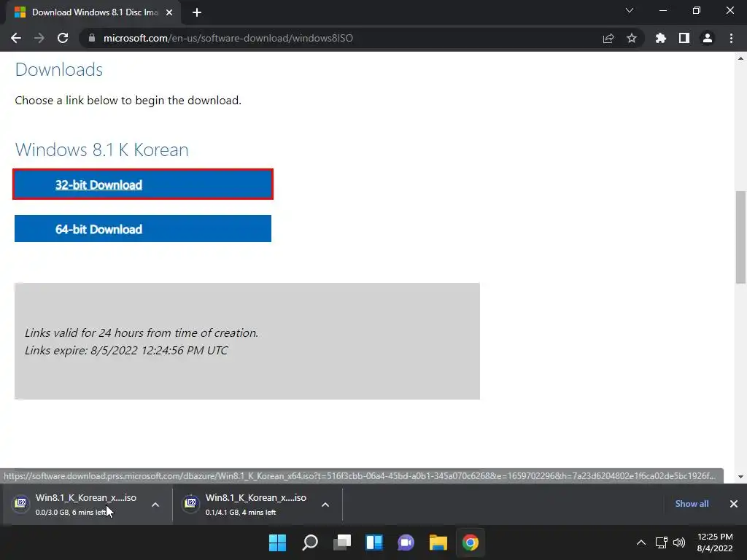Click the Downloads heading text

pyautogui.click(x=58, y=69)
